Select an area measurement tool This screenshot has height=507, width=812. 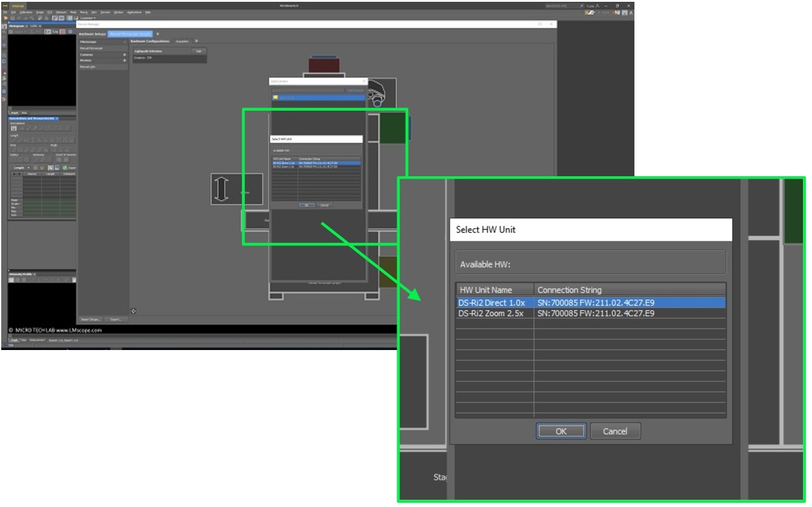pyautogui.click(x=14, y=150)
